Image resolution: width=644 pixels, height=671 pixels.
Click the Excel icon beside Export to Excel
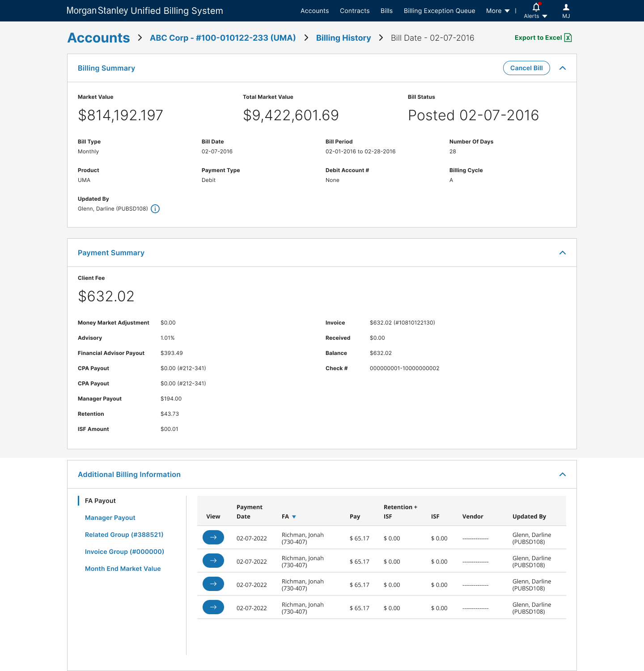tap(568, 38)
